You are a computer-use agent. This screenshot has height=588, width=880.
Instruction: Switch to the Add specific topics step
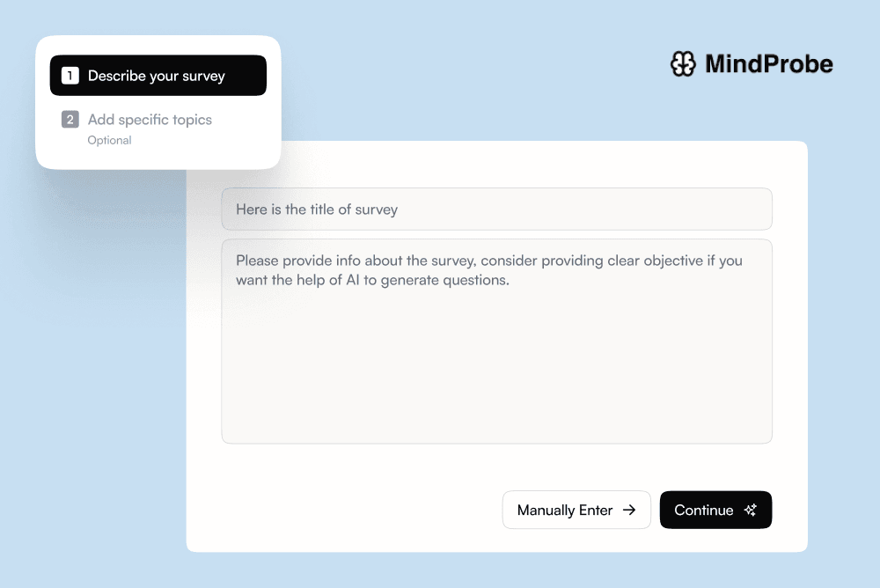point(150,120)
